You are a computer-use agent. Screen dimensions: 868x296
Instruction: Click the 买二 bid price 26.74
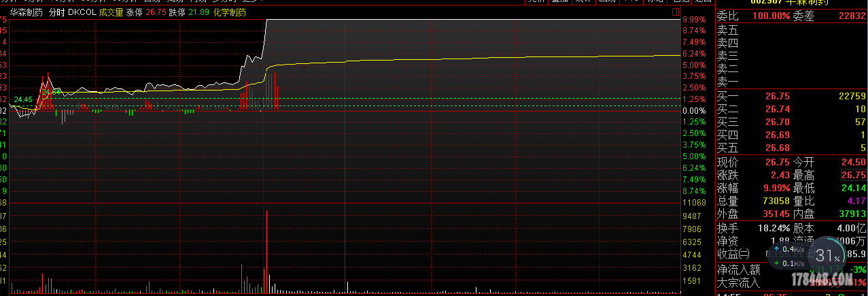point(778,110)
